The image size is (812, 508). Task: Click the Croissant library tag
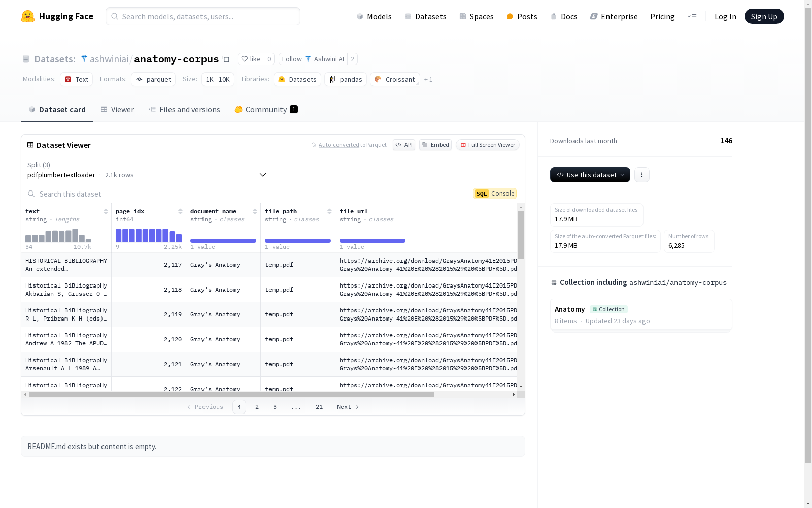tap(395, 79)
